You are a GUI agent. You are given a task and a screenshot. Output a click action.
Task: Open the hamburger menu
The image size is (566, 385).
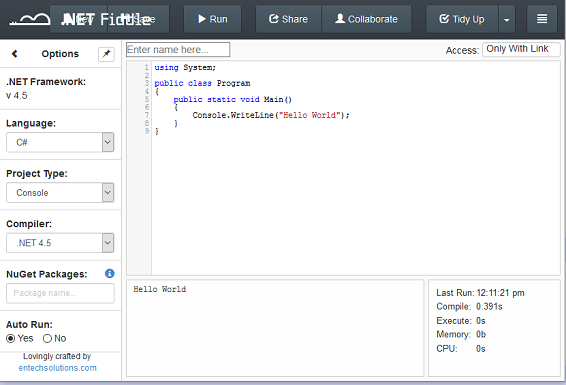coord(542,19)
